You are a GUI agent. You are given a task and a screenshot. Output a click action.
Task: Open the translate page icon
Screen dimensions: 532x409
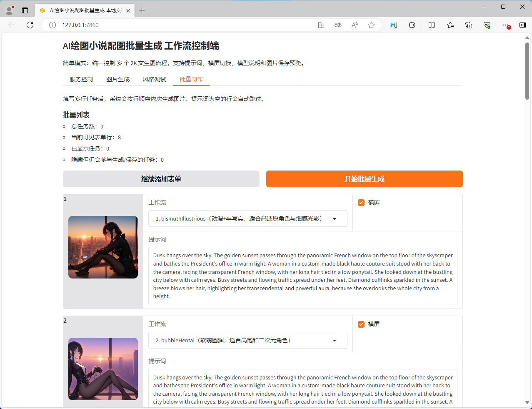tap(338, 25)
